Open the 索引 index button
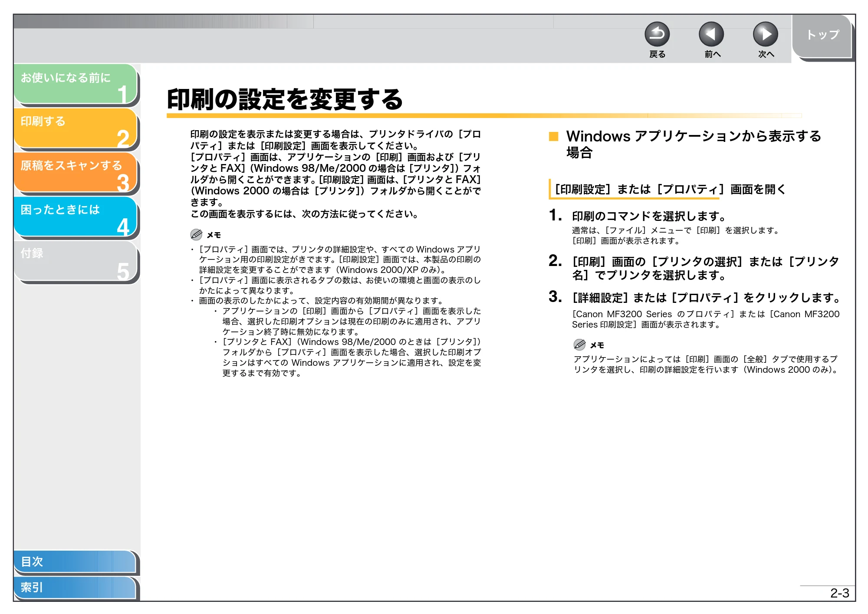868x614 pixels. point(75,588)
